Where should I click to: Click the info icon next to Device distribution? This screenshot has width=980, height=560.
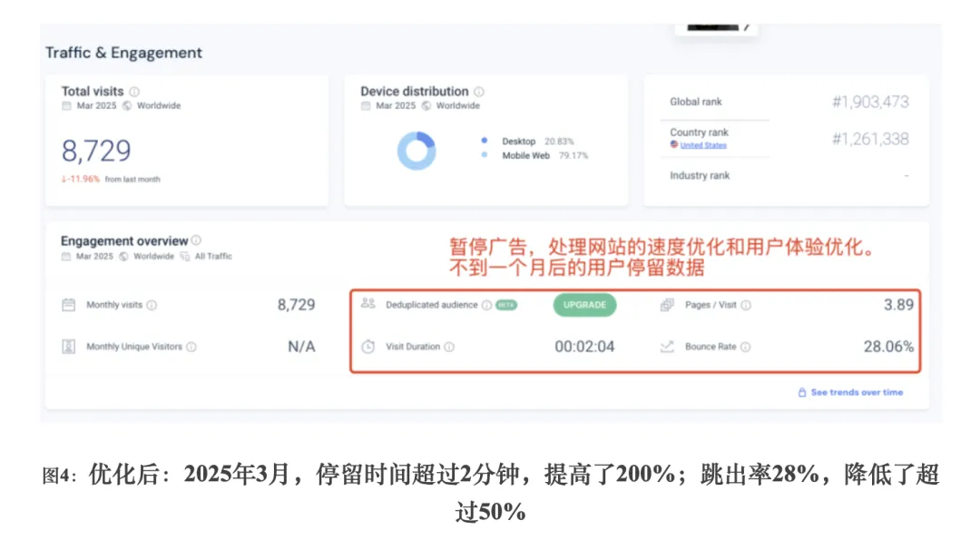click(479, 92)
